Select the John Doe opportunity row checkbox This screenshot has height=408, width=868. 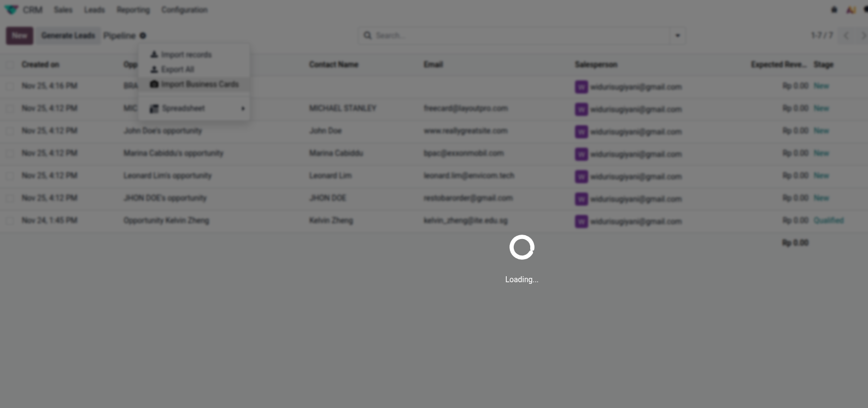pos(10,131)
